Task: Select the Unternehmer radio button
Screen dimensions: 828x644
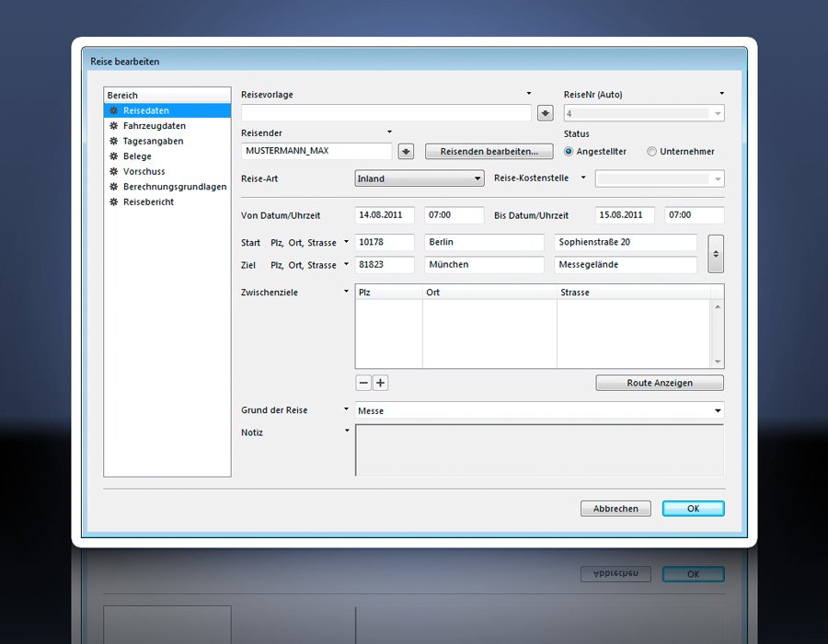Action: pyautogui.click(x=651, y=152)
